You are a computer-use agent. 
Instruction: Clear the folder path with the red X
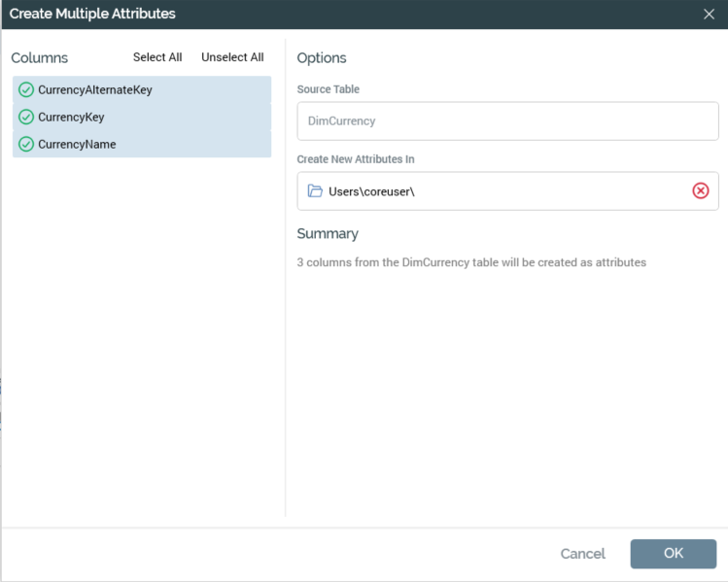point(700,191)
